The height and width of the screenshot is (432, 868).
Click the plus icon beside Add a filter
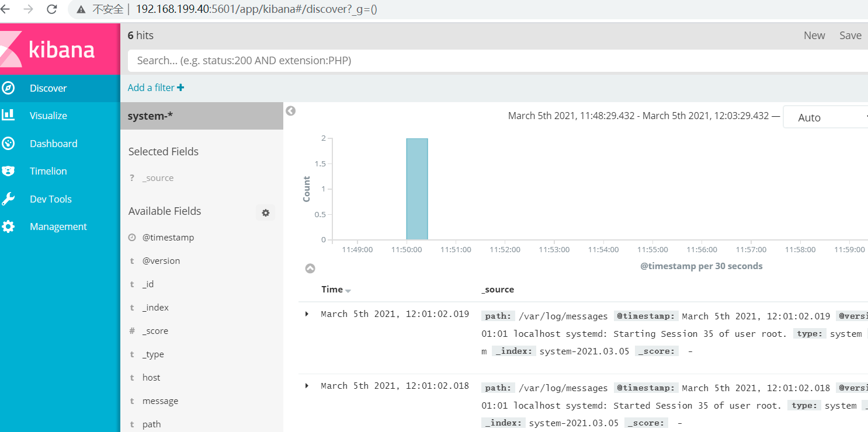pyautogui.click(x=180, y=88)
